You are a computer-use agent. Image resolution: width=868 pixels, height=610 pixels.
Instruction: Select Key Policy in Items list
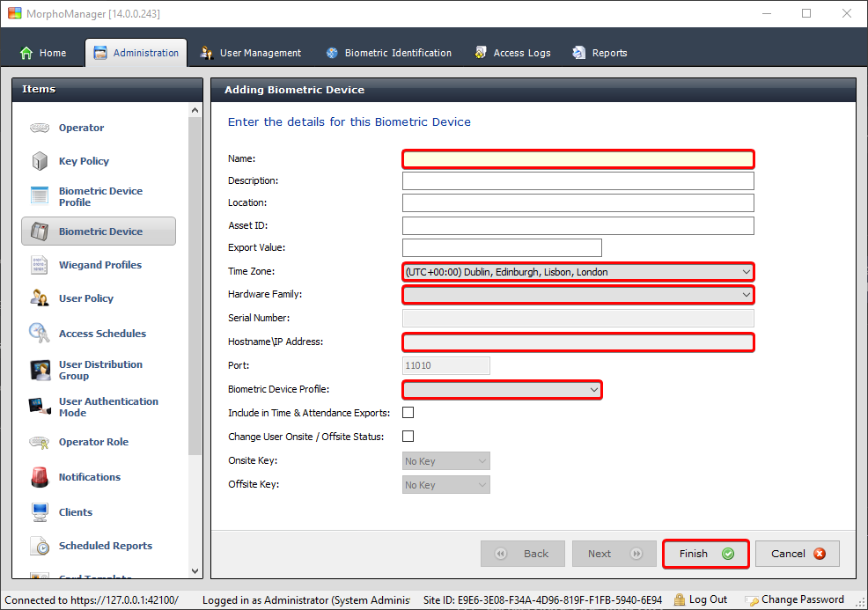99,161
